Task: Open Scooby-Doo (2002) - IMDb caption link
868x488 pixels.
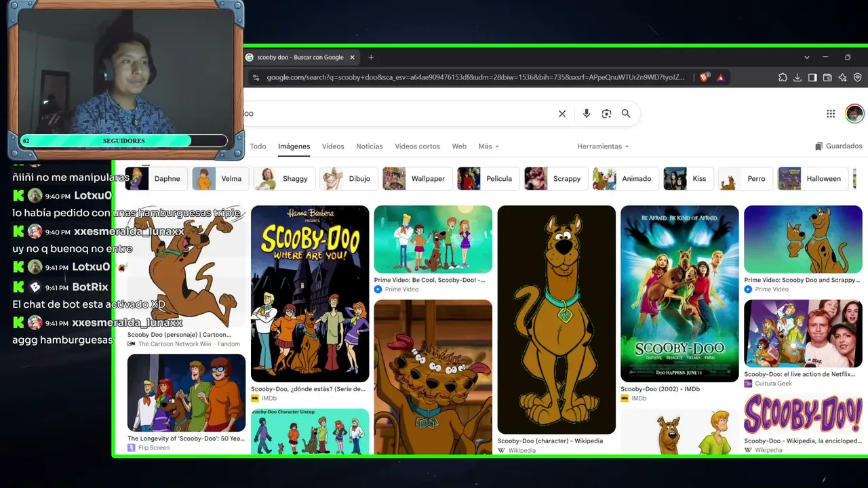Action: [x=660, y=390]
